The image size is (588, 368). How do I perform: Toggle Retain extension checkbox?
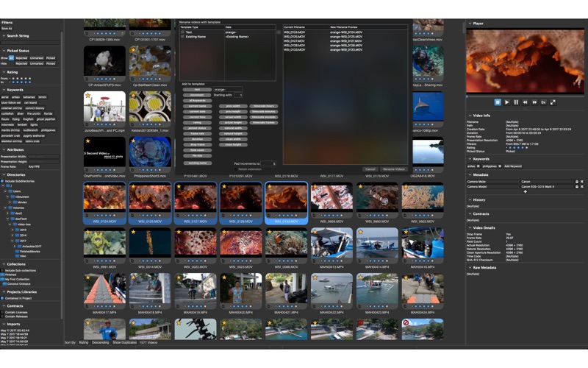coord(236,169)
